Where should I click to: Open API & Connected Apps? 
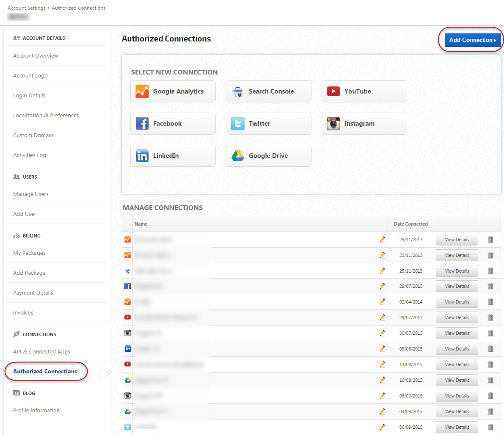point(41,352)
